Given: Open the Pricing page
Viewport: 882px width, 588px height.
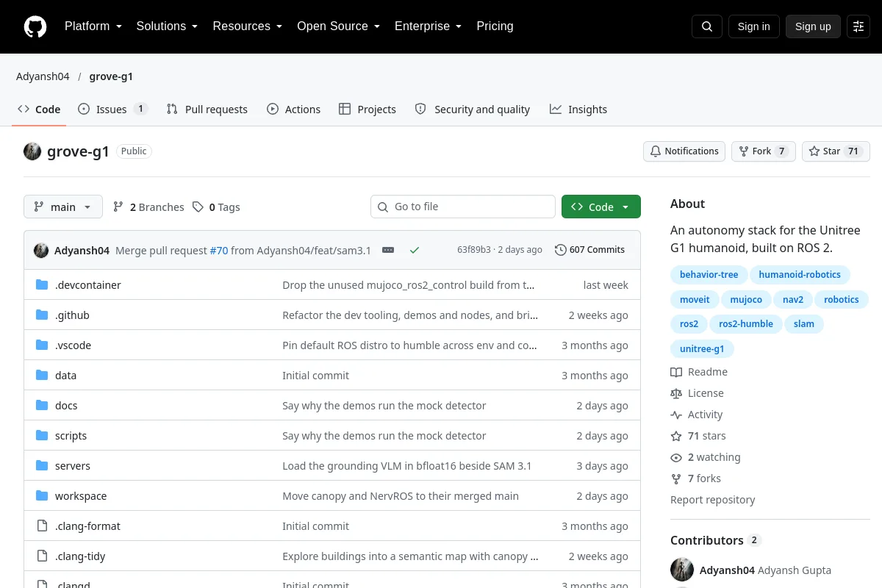Looking at the screenshot, I should pyautogui.click(x=495, y=26).
